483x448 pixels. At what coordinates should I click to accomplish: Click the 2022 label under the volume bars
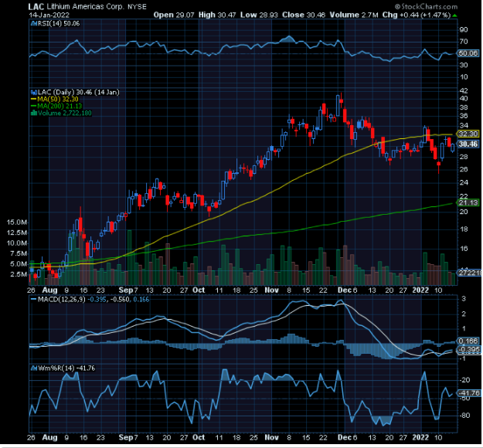(420, 290)
